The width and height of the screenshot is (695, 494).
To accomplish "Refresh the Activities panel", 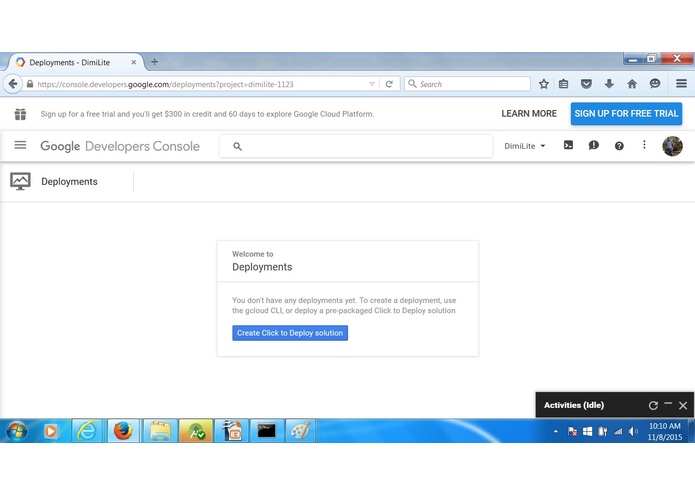I will pos(653,405).
